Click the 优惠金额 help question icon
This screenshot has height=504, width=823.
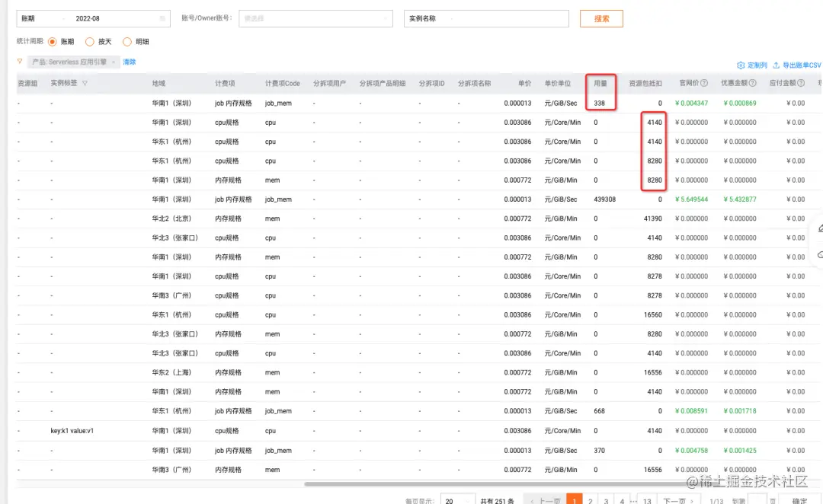[x=752, y=83]
